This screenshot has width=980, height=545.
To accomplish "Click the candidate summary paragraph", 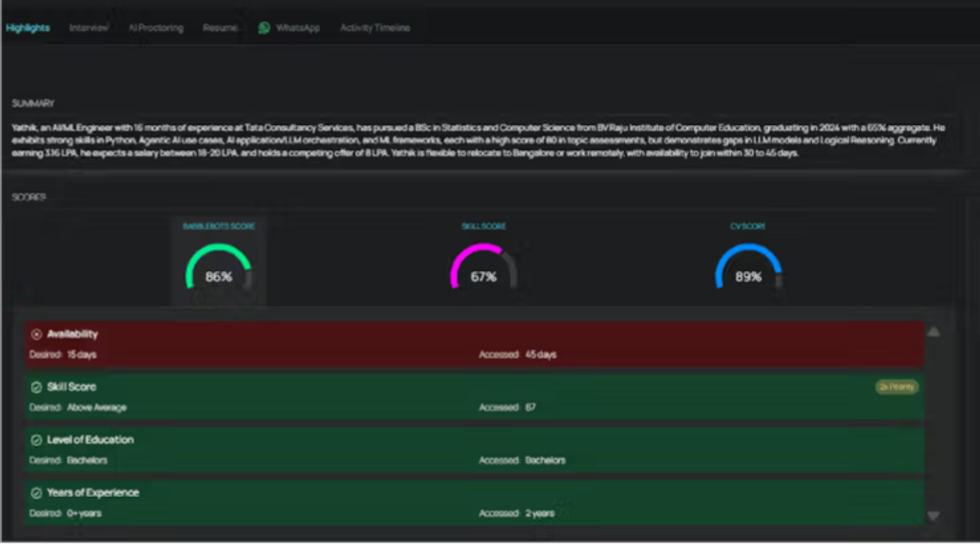I will click(483, 141).
